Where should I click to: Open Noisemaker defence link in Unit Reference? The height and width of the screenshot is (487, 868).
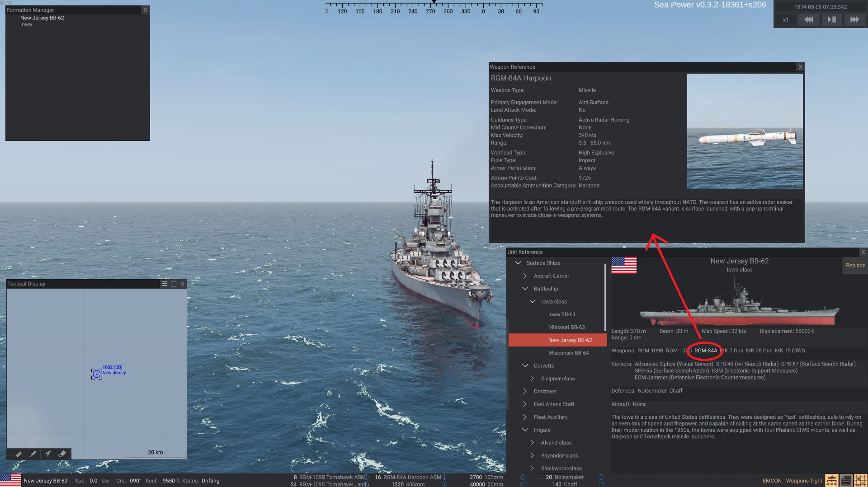[x=652, y=391]
